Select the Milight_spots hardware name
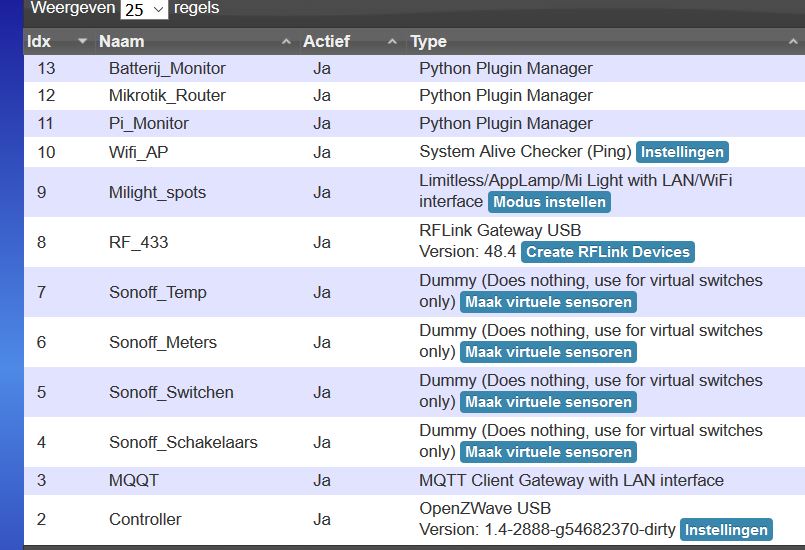The image size is (805, 550). [157, 192]
